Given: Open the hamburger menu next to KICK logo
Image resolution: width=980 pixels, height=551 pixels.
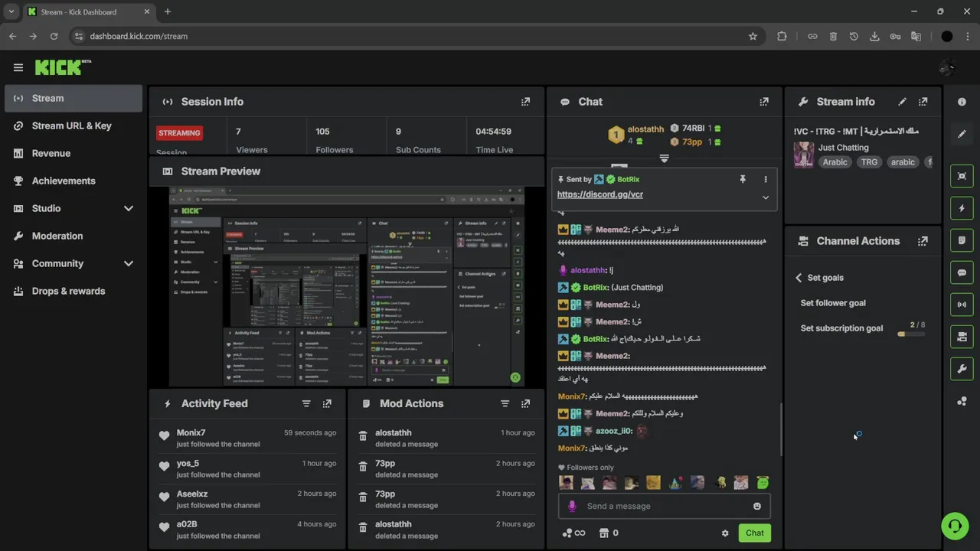Looking at the screenshot, I should pos(18,67).
